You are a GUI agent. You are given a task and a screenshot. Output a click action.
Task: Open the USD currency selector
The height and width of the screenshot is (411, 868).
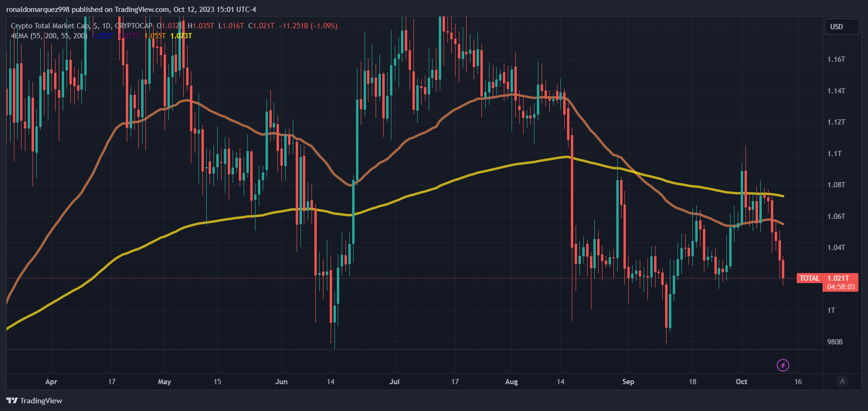(x=842, y=27)
